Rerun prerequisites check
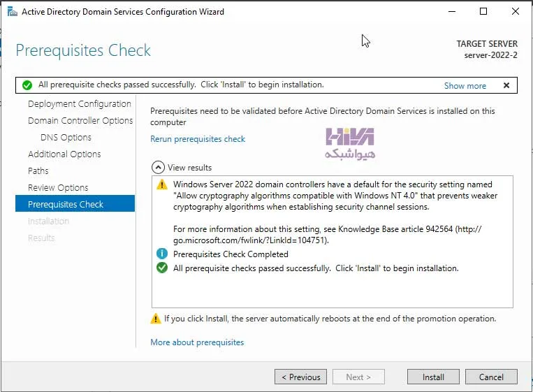This screenshot has width=533, height=392. (198, 139)
